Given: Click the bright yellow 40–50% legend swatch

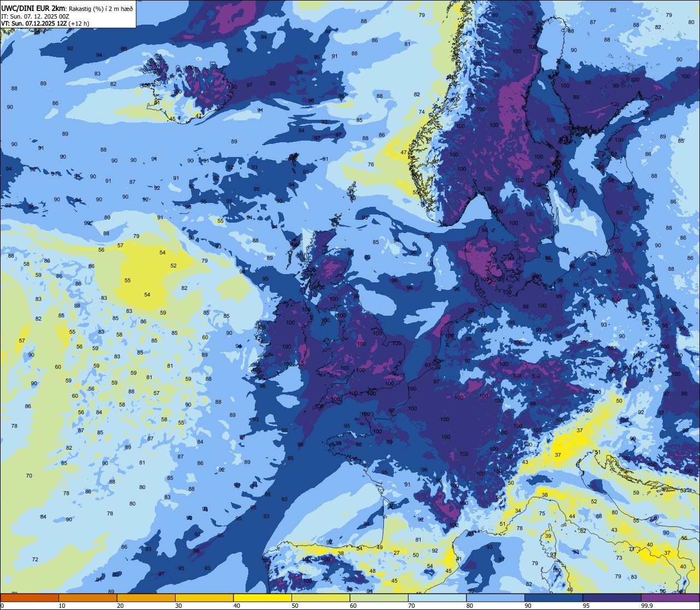Looking at the screenshot, I should [x=262, y=597].
